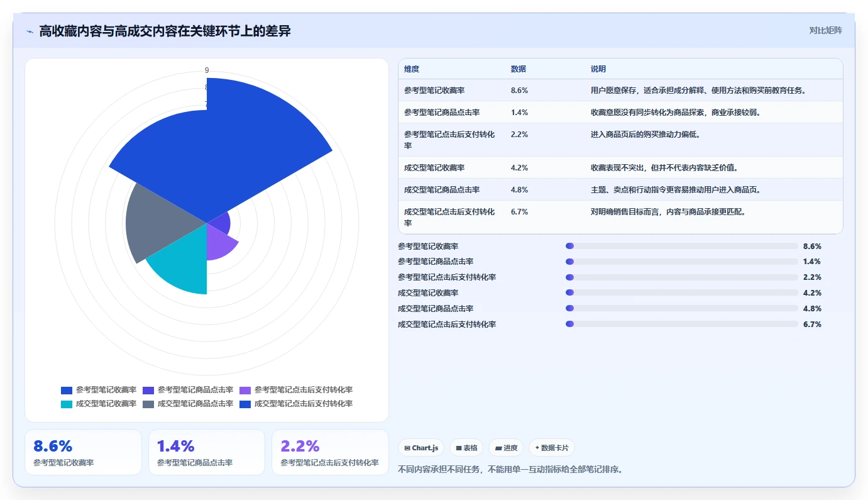Click the lightning icon beside the page title
This screenshot has width=868, height=500.
[x=30, y=31]
